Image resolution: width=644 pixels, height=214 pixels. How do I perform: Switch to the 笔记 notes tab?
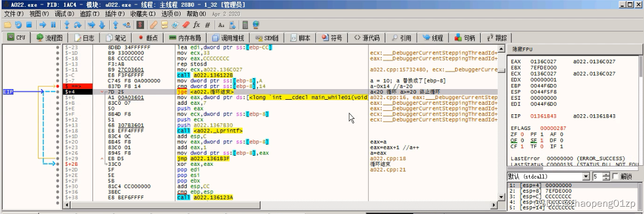click(x=116, y=38)
